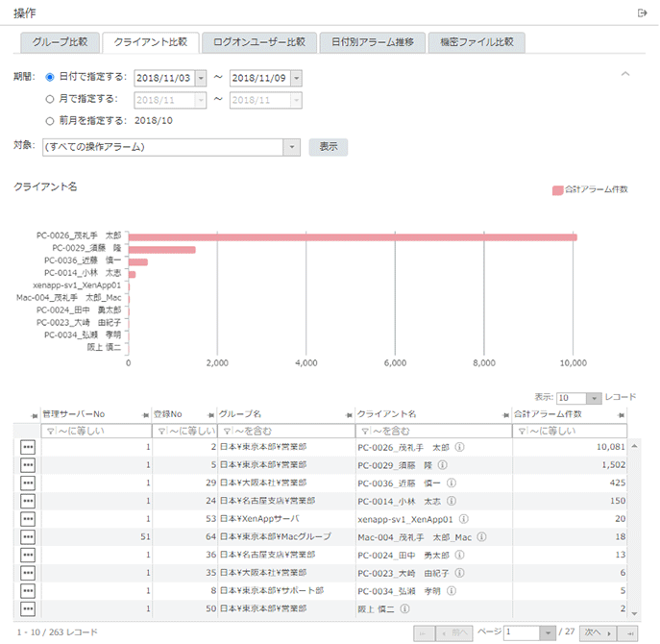Screen dimensions: 660x644
Task: Open row actions for PC-0014_小林 太志
Action: [x=28, y=501]
